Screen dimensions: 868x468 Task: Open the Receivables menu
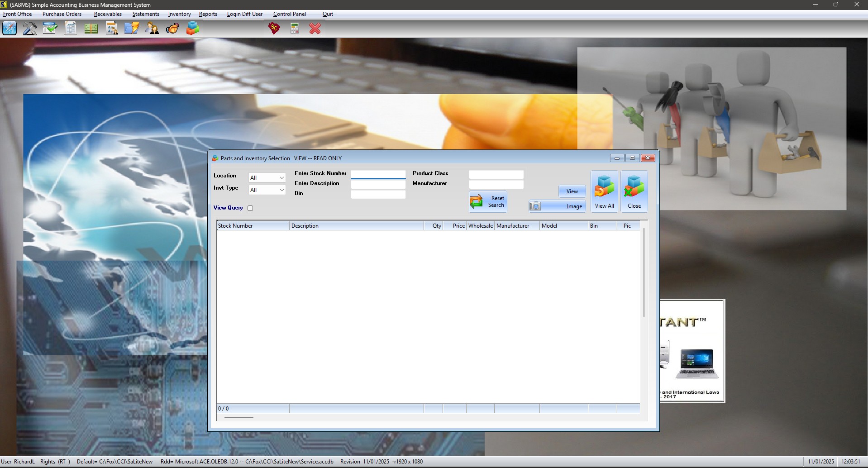108,14
